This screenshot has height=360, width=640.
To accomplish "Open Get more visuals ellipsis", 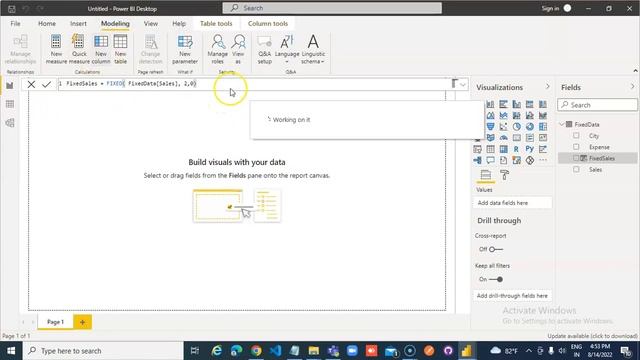I will pos(542,160).
